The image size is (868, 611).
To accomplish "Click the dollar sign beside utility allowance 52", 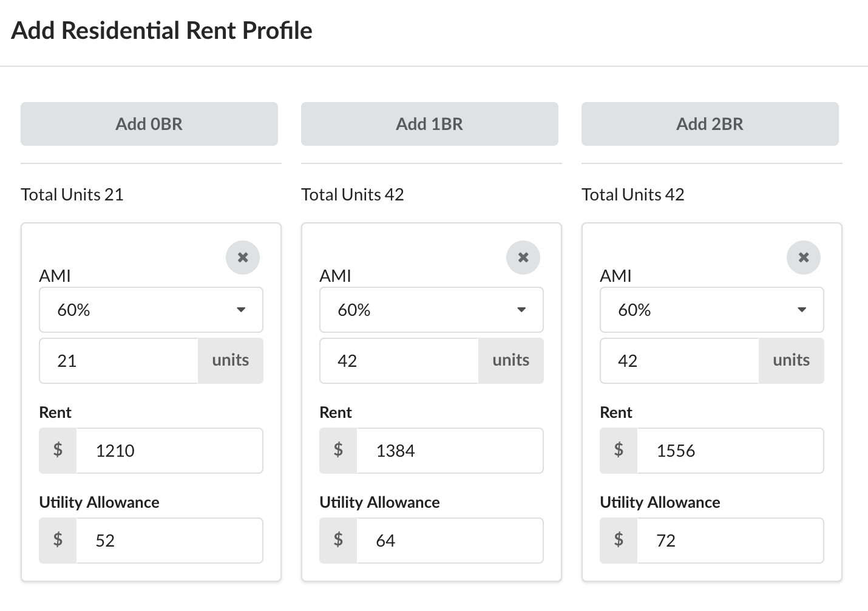I will click(58, 541).
